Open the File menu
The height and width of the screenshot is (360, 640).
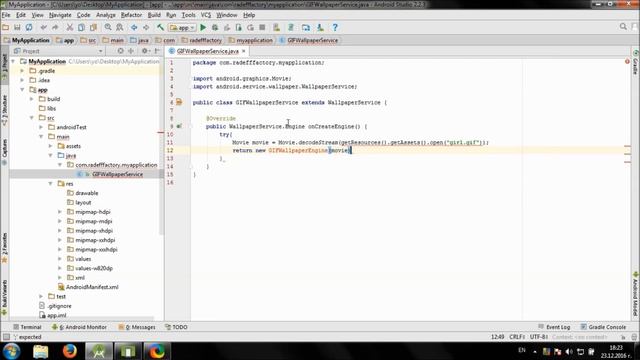6,15
